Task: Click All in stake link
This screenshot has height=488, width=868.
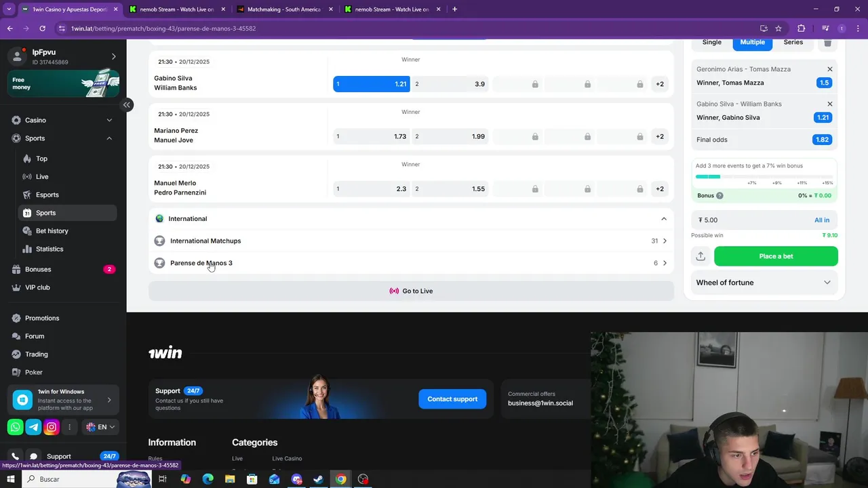Action: tap(822, 220)
